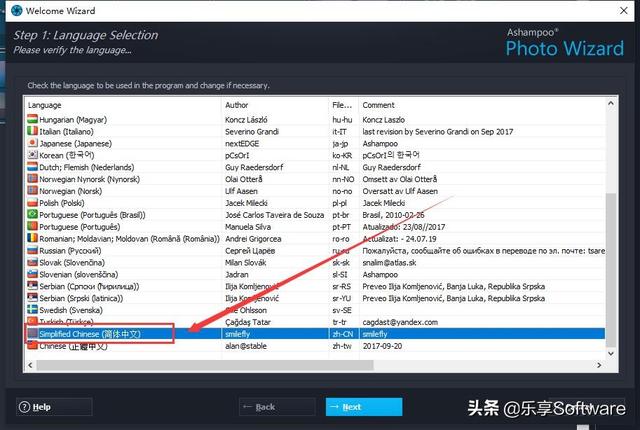Click the Russian flag icon
This screenshot has height=430, width=640.
[32, 250]
